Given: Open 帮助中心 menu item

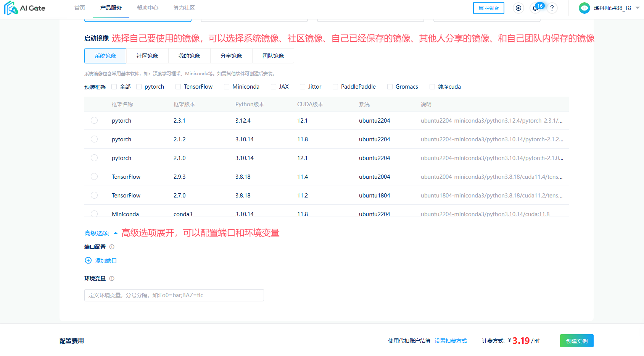Looking at the screenshot, I should 148,8.
